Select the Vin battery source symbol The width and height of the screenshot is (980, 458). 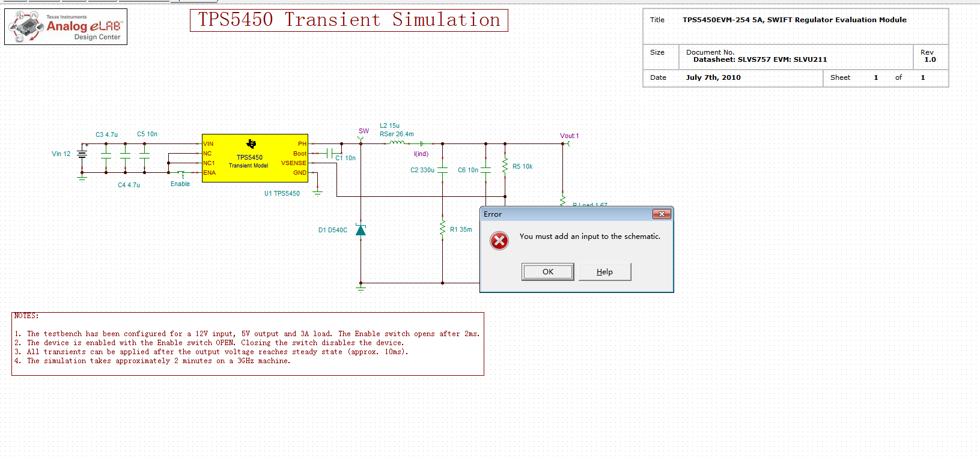point(82,154)
